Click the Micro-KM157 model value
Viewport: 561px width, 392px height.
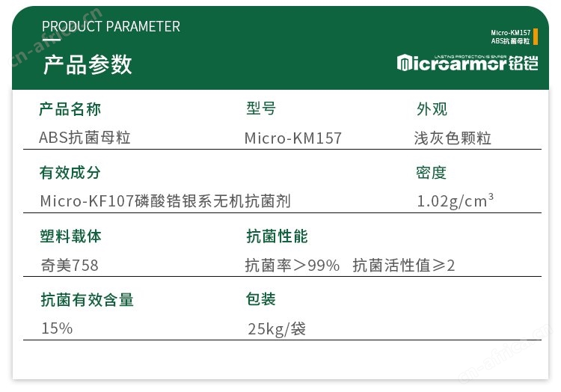(293, 138)
